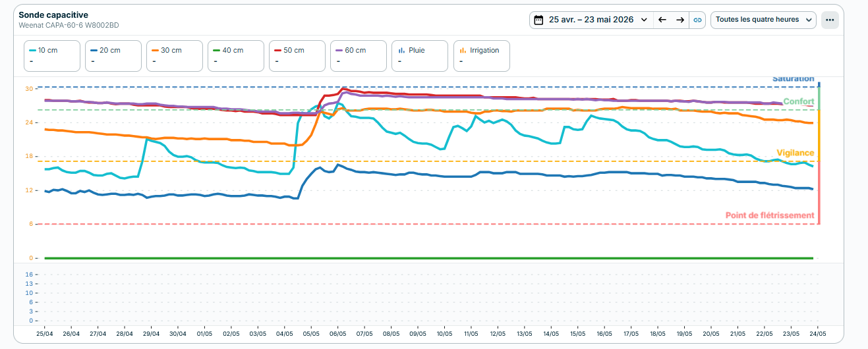Click the 06/05 date on the timeline axis
Image resolution: width=868 pixels, height=349 pixels.
point(338,334)
